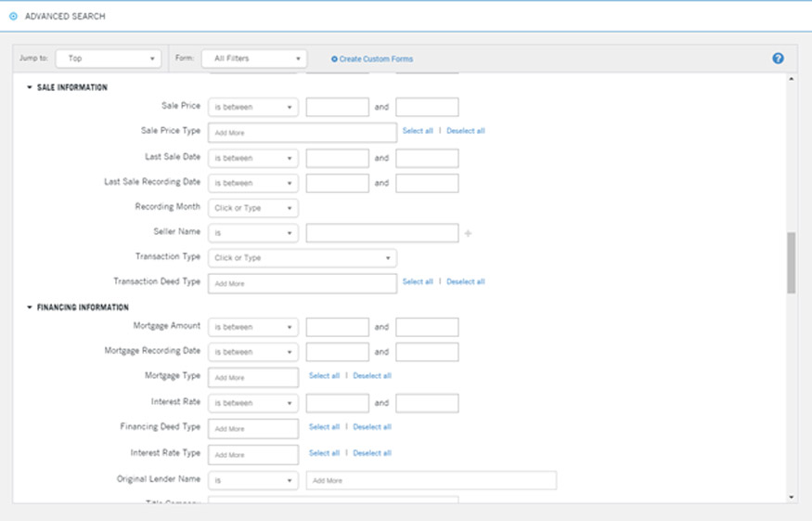Click Deselect all for Sale Price Type

(466, 131)
